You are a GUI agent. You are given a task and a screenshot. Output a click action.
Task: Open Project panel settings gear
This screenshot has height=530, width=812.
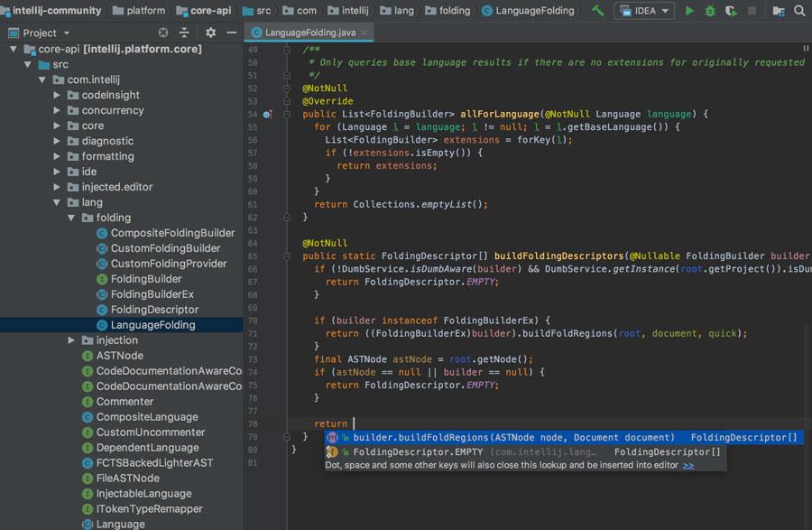point(210,33)
